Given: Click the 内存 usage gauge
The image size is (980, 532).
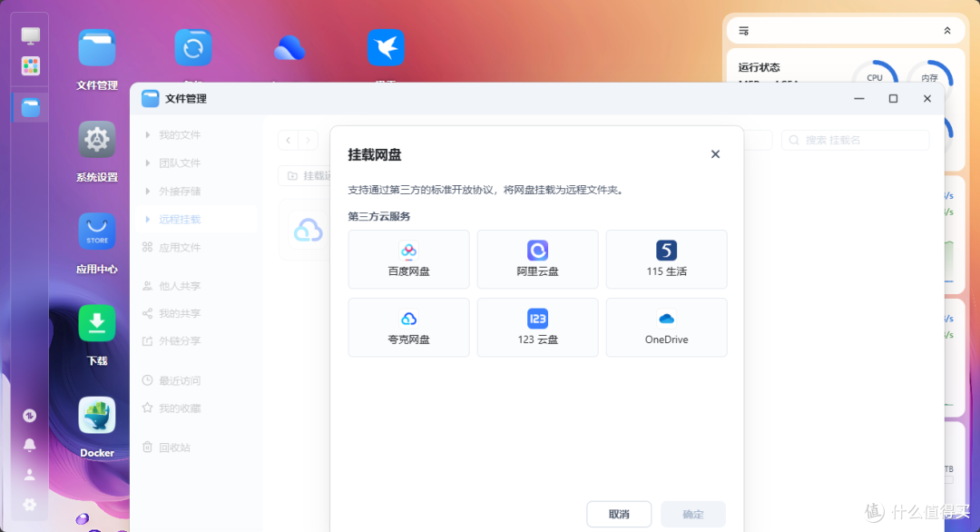Looking at the screenshot, I should pyautogui.click(x=929, y=77).
